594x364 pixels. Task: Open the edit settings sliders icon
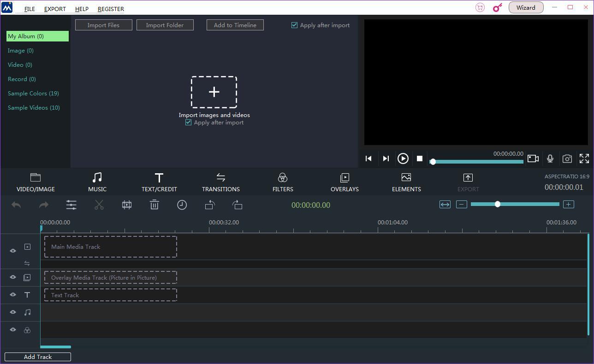click(71, 205)
